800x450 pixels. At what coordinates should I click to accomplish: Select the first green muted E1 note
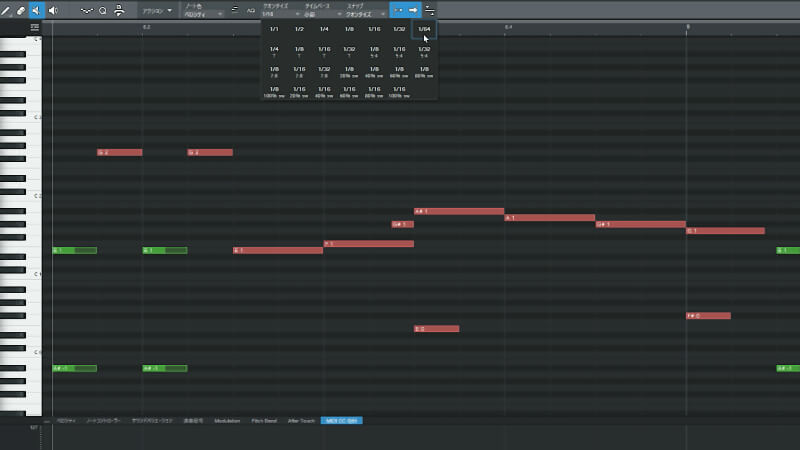pyautogui.click(x=74, y=251)
